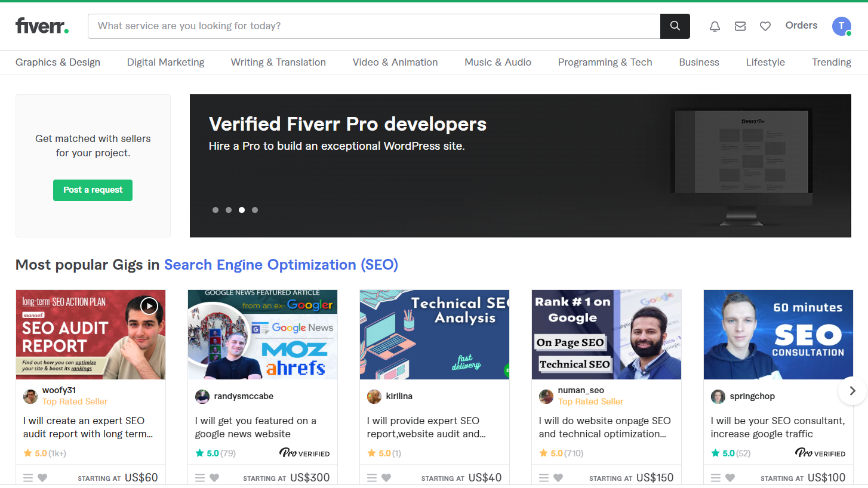Open SEO Audit Report gig thumbnail
The width and height of the screenshot is (868, 488).
[91, 335]
